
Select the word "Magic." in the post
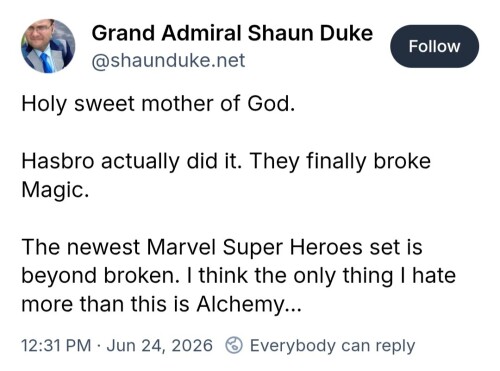click(x=55, y=191)
